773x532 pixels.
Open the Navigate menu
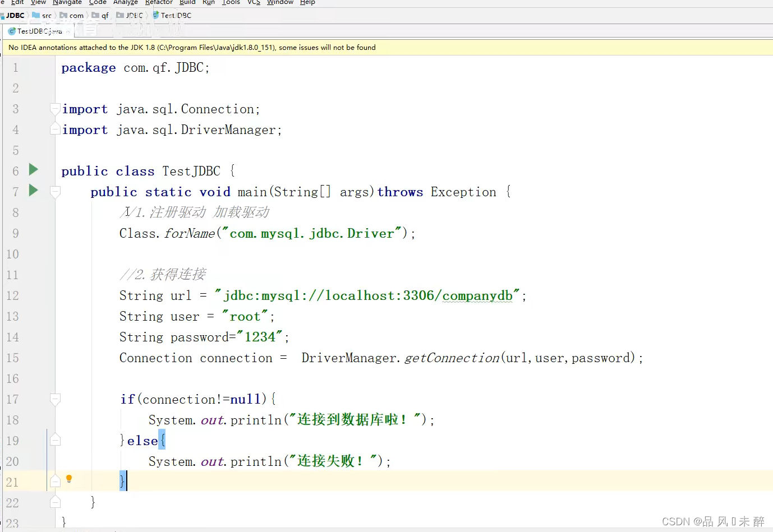67,2
